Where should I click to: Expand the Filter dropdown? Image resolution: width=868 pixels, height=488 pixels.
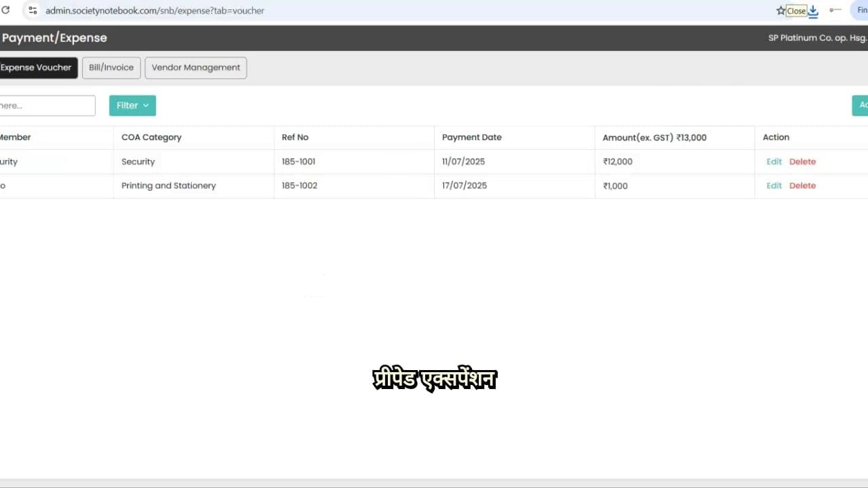pos(132,106)
